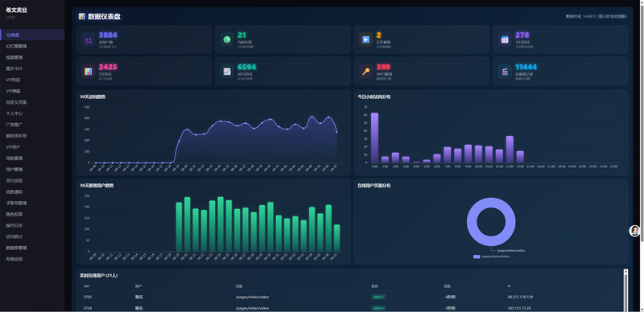The image size is (644, 312).
Task: Click the clapperboard icon beside 11444
Action: tap(505, 72)
